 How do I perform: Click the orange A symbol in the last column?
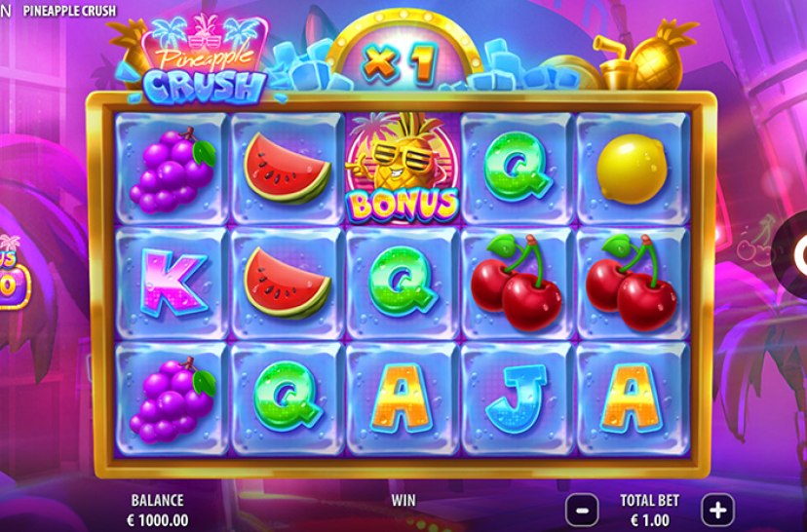[632, 398]
